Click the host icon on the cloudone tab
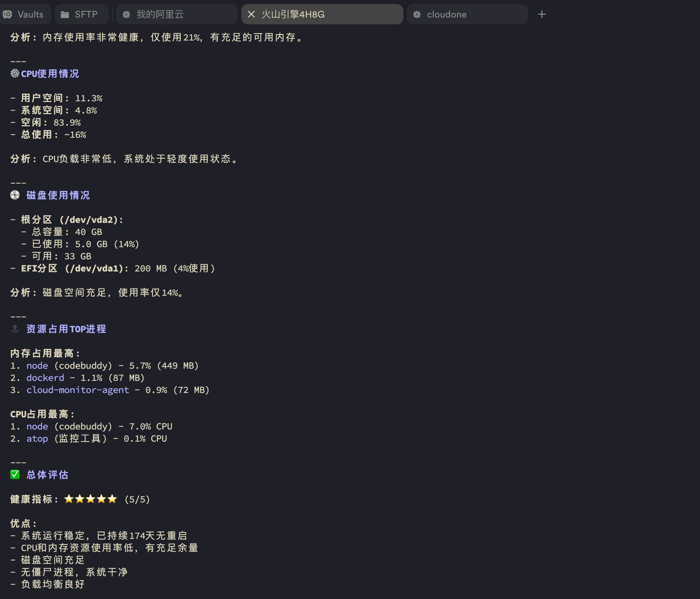The width and height of the screenshot is (700, 599). pyautogui.click(x=417, y=14)
